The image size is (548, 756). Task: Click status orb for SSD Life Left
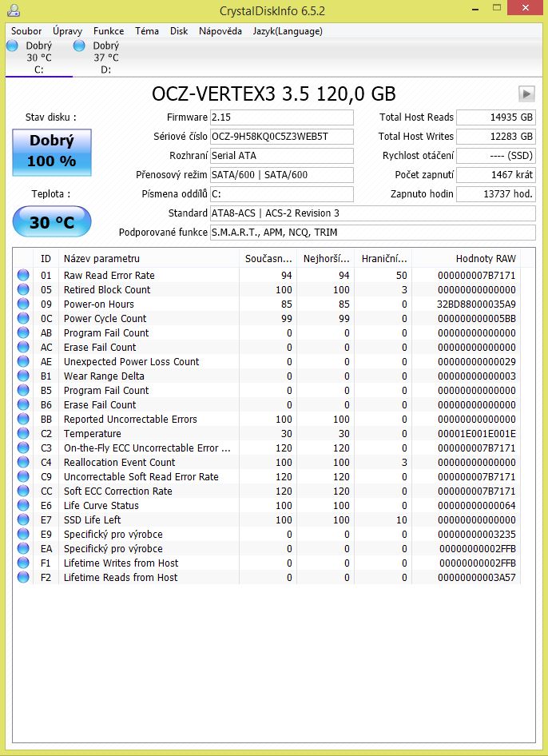(x=23, y=519)
